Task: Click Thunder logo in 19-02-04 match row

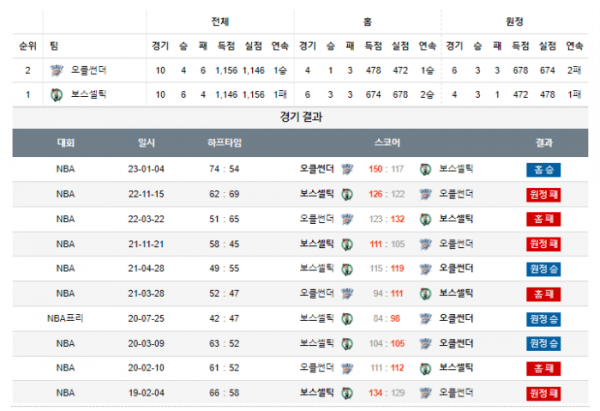Action: click(x=426, y=393)
